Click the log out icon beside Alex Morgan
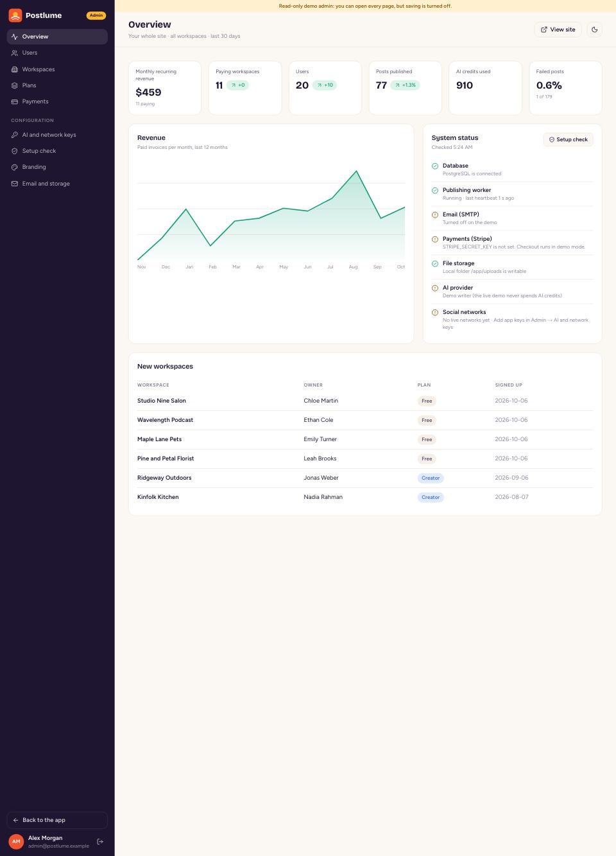616x856 pixels. pyautogui.click(x=100, y=841)
